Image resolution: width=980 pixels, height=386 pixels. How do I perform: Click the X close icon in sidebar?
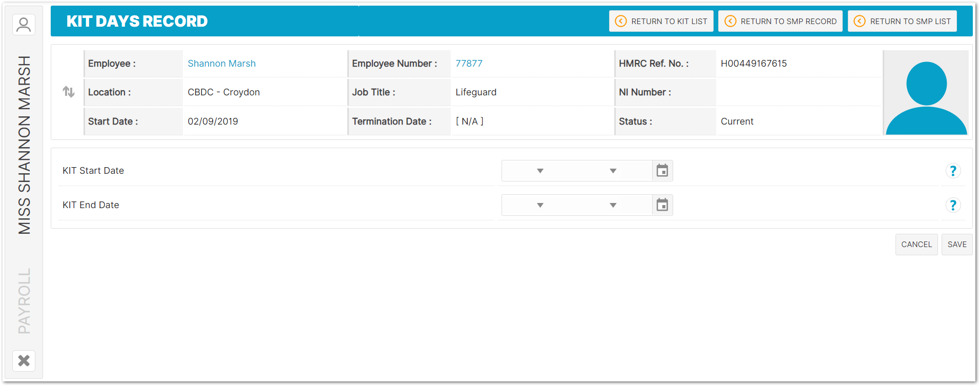[x=24, y=361]
